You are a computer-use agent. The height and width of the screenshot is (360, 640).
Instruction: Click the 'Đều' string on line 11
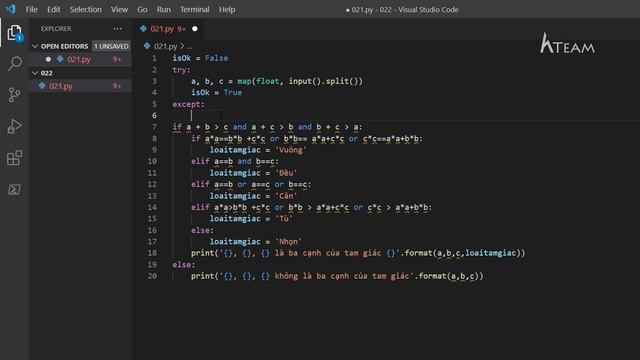[286, 173]
